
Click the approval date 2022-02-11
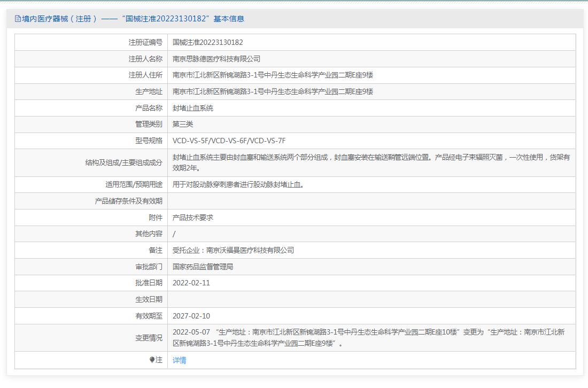191,283
